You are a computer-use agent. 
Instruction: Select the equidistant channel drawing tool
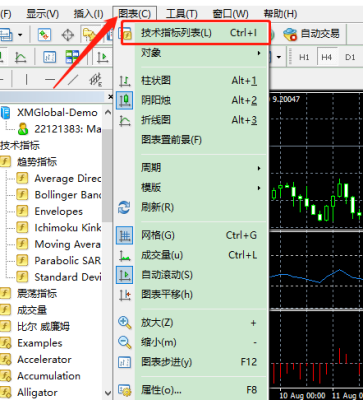[x=96, y=79]
